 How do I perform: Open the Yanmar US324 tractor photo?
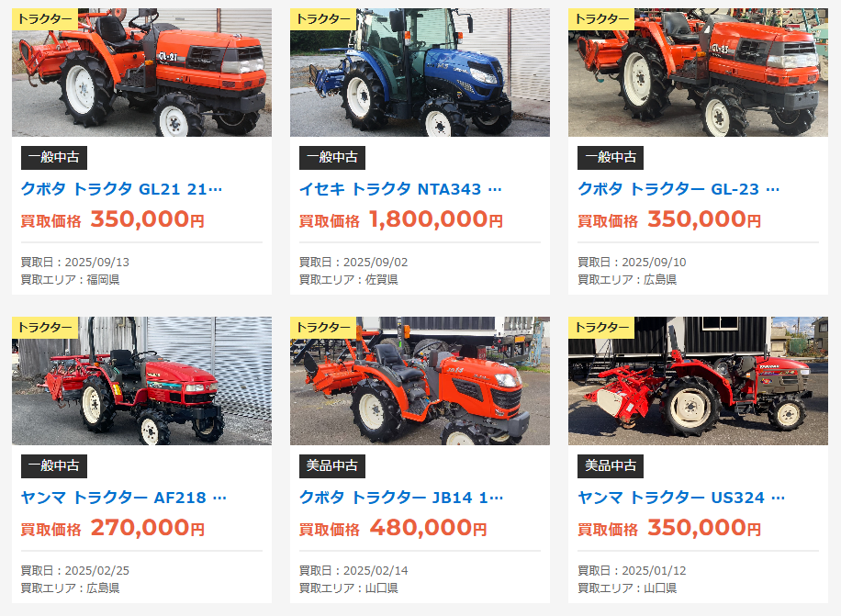point(699,381)
